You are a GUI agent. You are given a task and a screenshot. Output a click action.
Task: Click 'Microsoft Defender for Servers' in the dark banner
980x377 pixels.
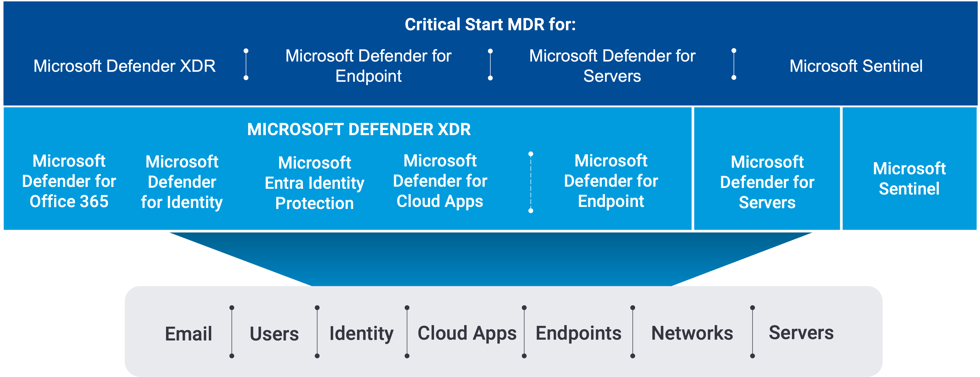pyautogui.click(x=612, y=66)
